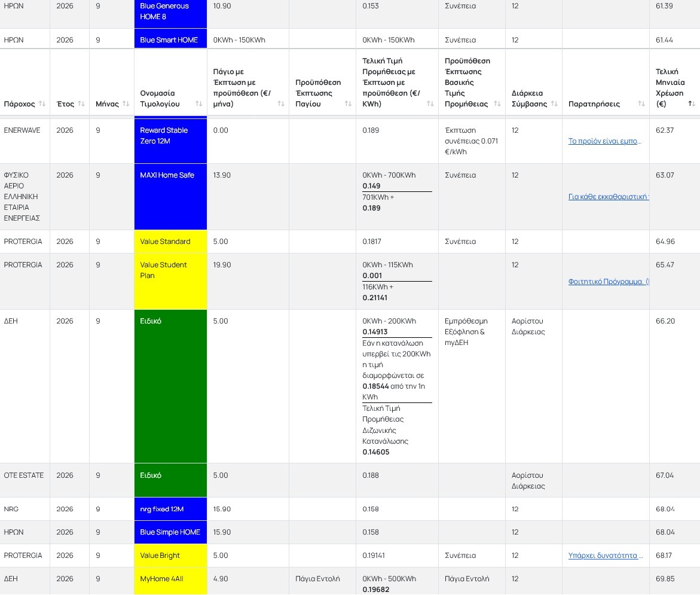The width and height of the screenshot is (700, 595).
Task: Open the 'Υπάρχει δυνατότητα' note link
Action: 606,556
